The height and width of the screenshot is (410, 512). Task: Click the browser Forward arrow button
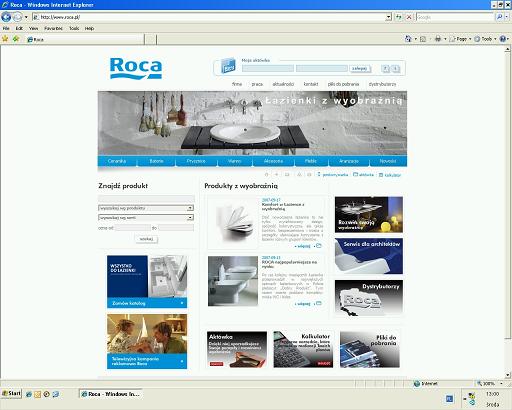tap(17, 17)
